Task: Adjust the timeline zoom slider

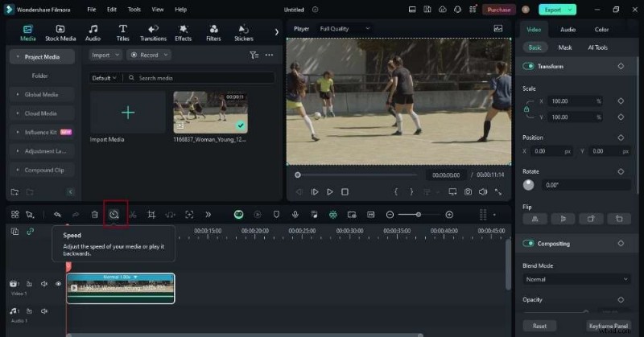Action: (x=418, y=214)
